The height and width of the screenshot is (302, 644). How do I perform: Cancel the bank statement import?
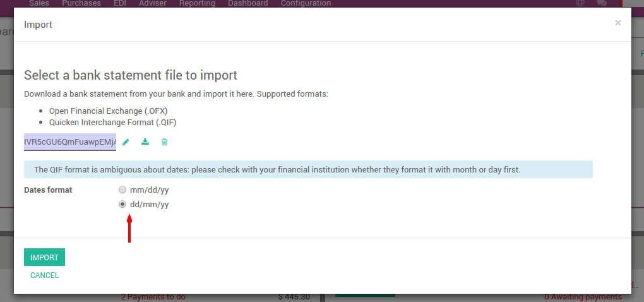pos(44,275)
